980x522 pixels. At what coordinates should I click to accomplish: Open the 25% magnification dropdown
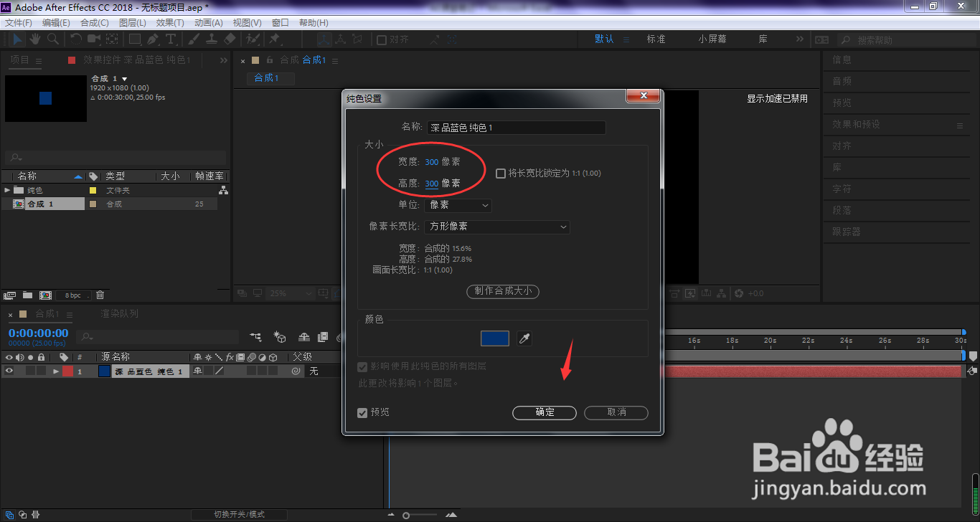pos(290,293)
